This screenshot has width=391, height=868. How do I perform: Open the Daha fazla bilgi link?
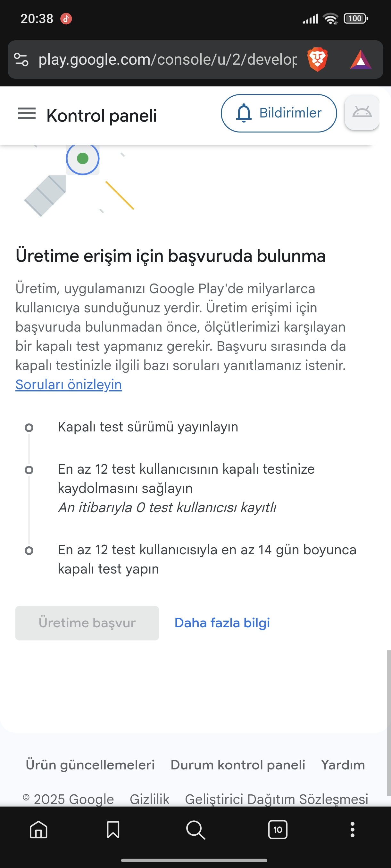coord(222,623)
